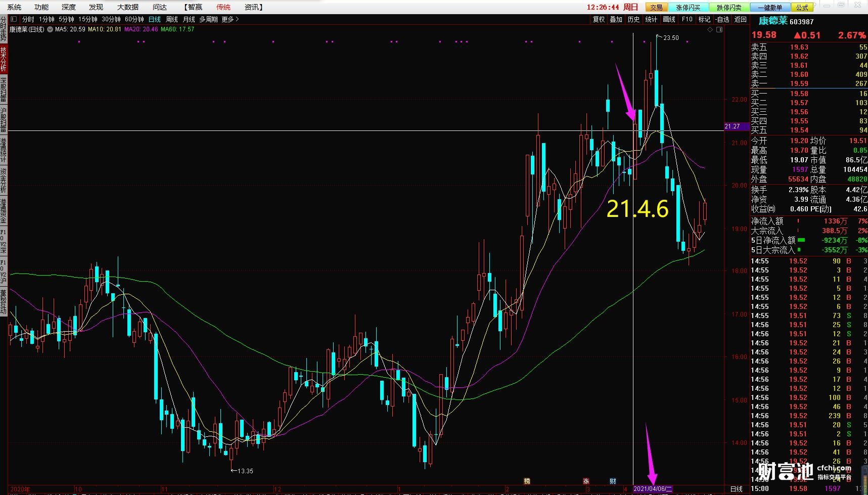Image resolution: width=868 pixels, height=495 pixels.
Task: Open the 分时走势 sidebar tab
Action: pos(4,29)
